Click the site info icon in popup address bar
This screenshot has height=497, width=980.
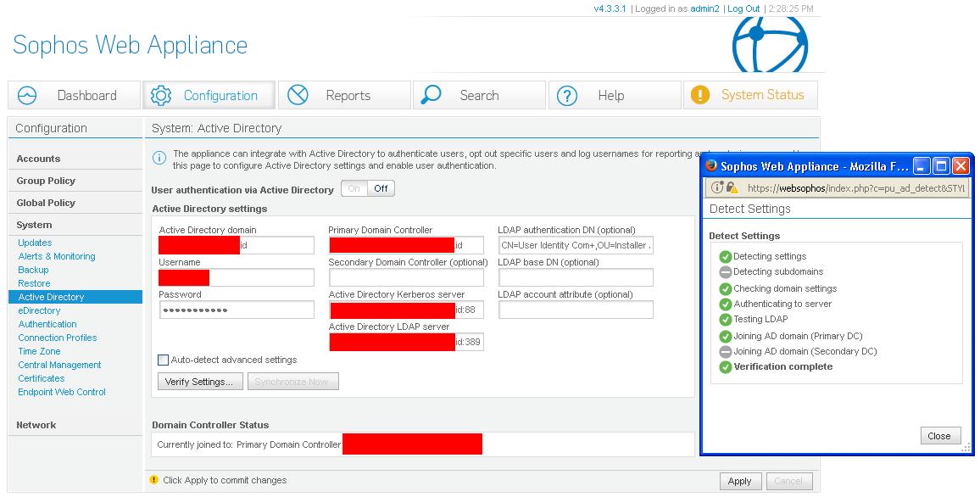(717, 187)
